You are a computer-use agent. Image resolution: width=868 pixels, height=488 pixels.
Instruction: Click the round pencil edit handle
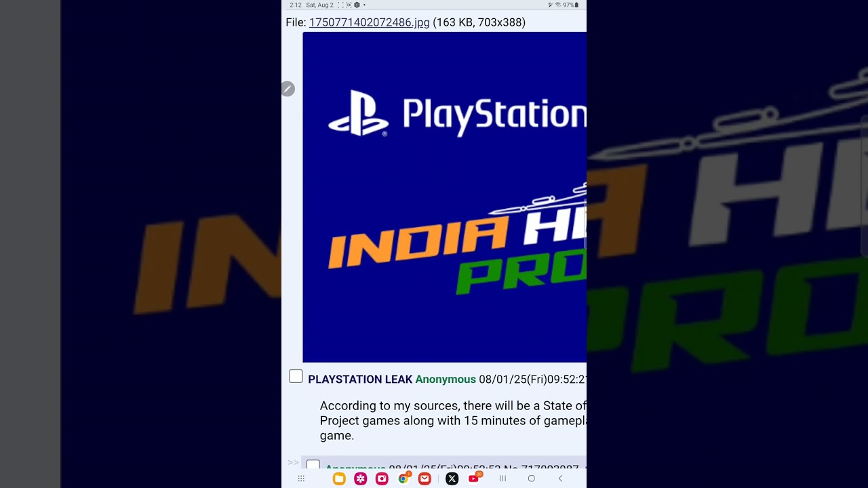288,89
